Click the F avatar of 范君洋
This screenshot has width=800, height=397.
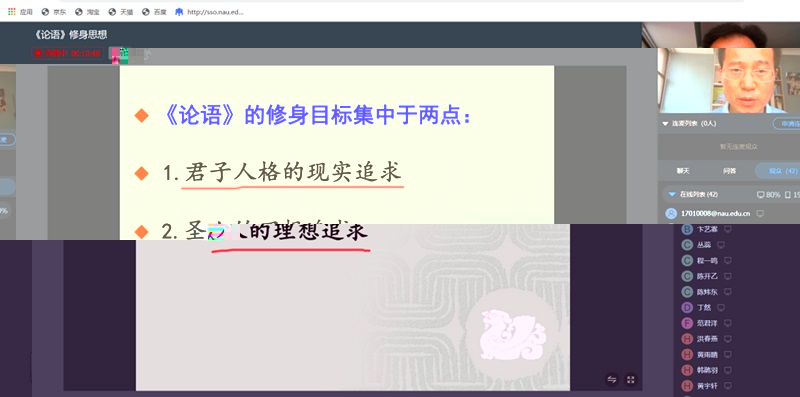click(687, 323)
